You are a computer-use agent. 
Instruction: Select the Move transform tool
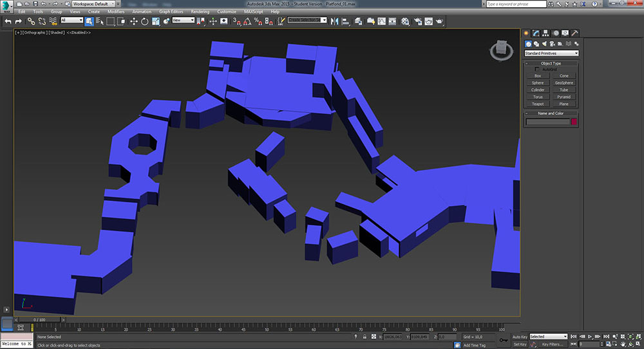coord(134,21)
